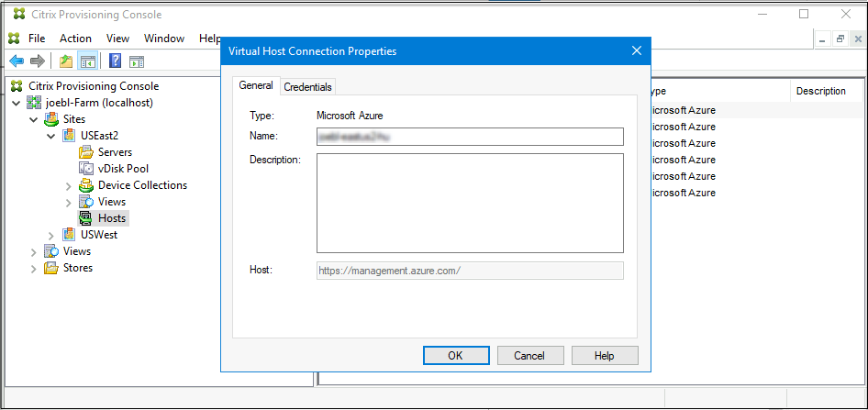Click the Back arrow toolbar icon
The width and height of the screenshot is (868, 410).
(17, 61)
